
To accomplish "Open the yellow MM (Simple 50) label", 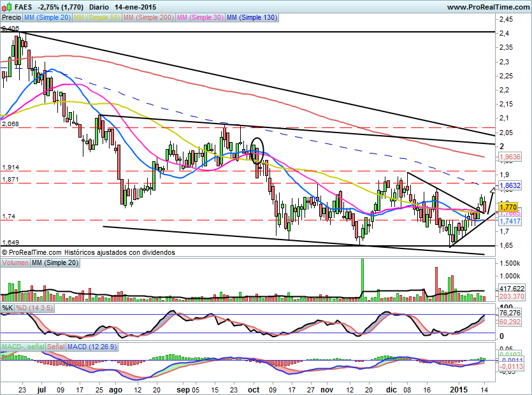I will pos(97,18).
